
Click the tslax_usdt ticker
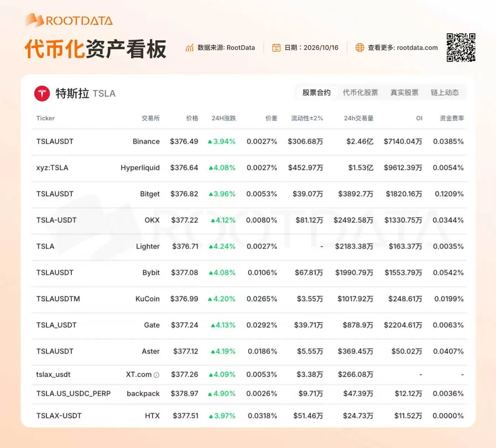pyautogui.click(x=53, y=374)
